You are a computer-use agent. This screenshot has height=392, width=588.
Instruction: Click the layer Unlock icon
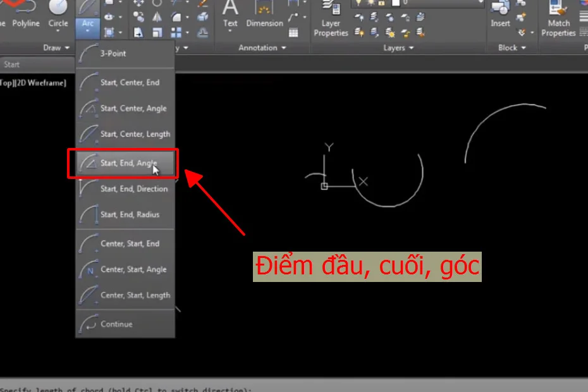(405, 33)
